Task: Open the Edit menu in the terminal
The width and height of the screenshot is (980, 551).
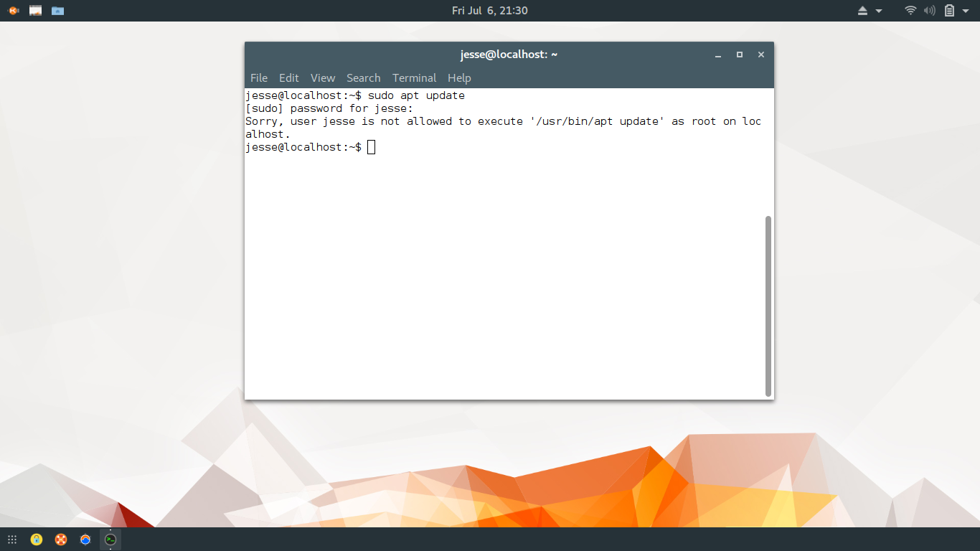Action: click(289, 77)
